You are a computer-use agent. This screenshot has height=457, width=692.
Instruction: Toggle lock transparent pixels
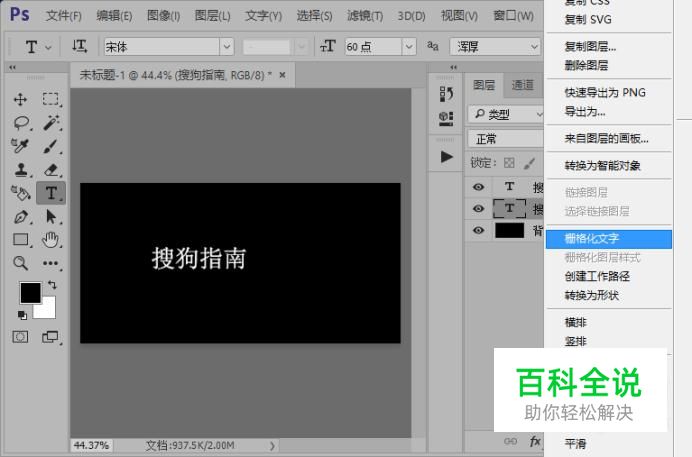509,163
